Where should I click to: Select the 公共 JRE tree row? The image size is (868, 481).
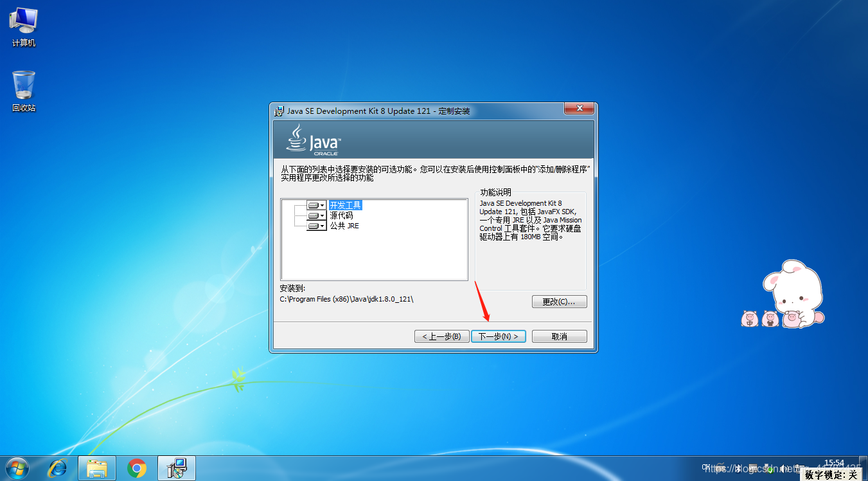pyautogui.click(x=344, y=226)
